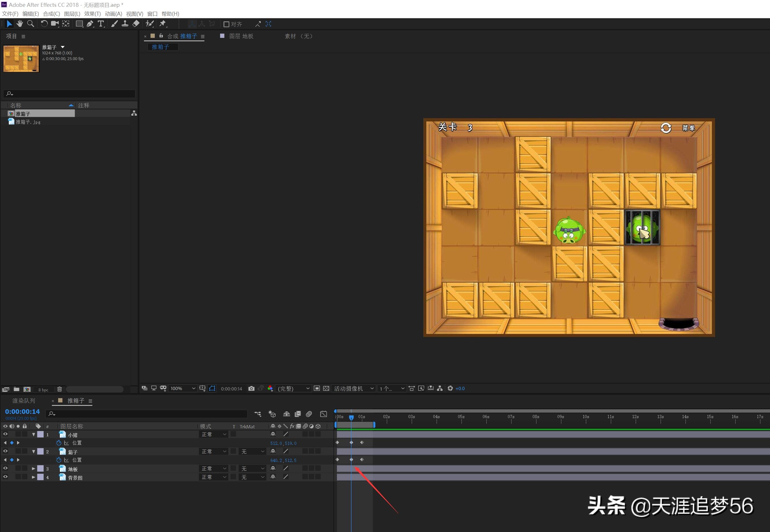Screen dimensions: 770x532
Task: Click label color swatch of 箱子 layer
Action: 40,451
